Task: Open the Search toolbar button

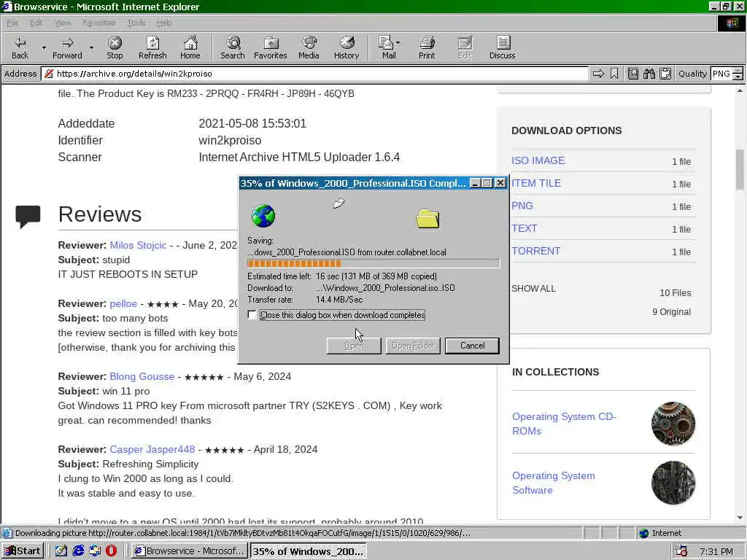Action: click(233, 47)
